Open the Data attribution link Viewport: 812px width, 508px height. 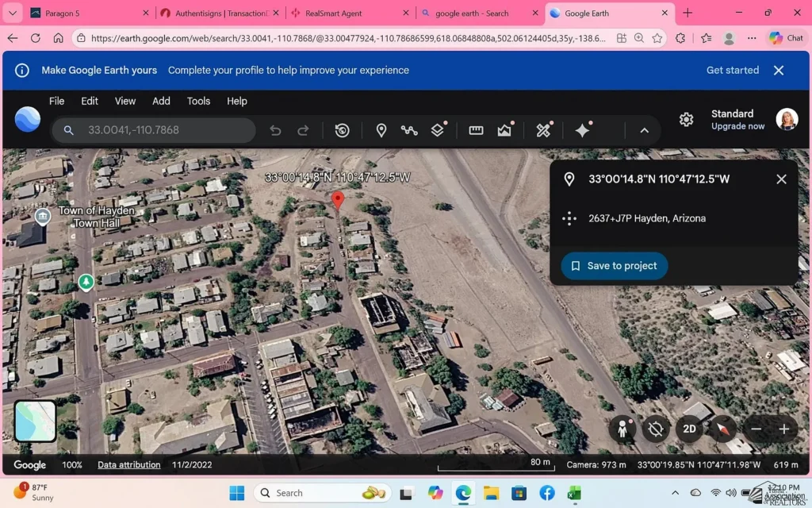coord(128,464)
